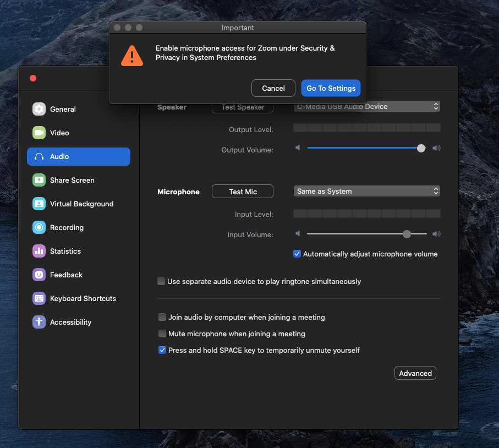Switch to Video settings
This screenshot has width=499, height=448.
tap(79, 133)
